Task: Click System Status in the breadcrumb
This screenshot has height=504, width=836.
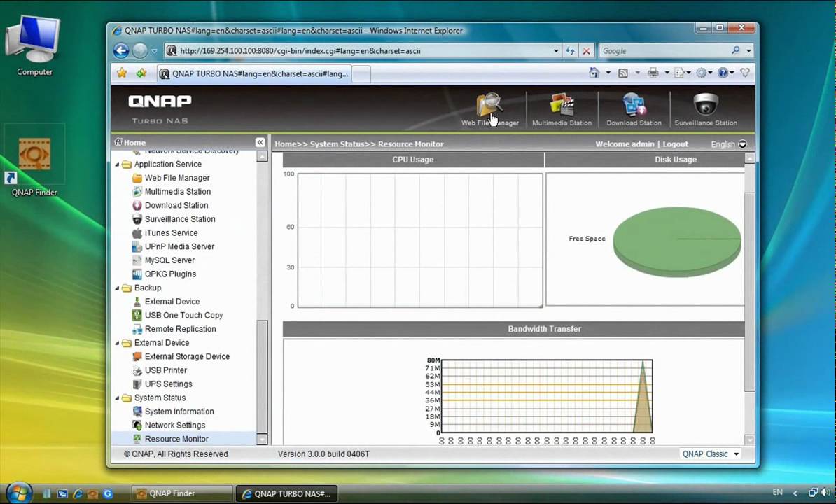Action: tap(337, 143)
